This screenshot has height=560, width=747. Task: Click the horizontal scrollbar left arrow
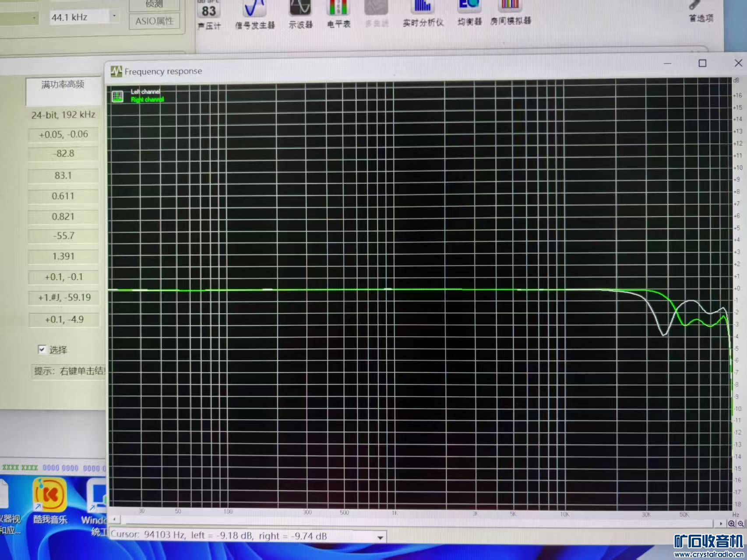pyautogui.click(x=114, y=519)
